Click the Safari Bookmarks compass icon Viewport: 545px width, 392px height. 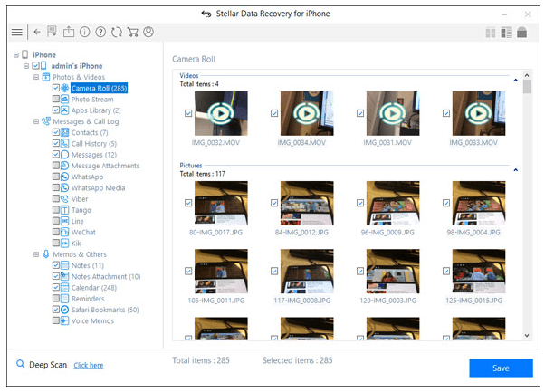(x=64, y=310)
